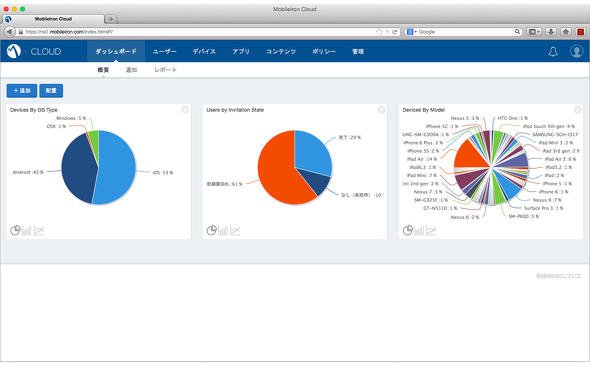Click the +追加 button

(22, 91)
